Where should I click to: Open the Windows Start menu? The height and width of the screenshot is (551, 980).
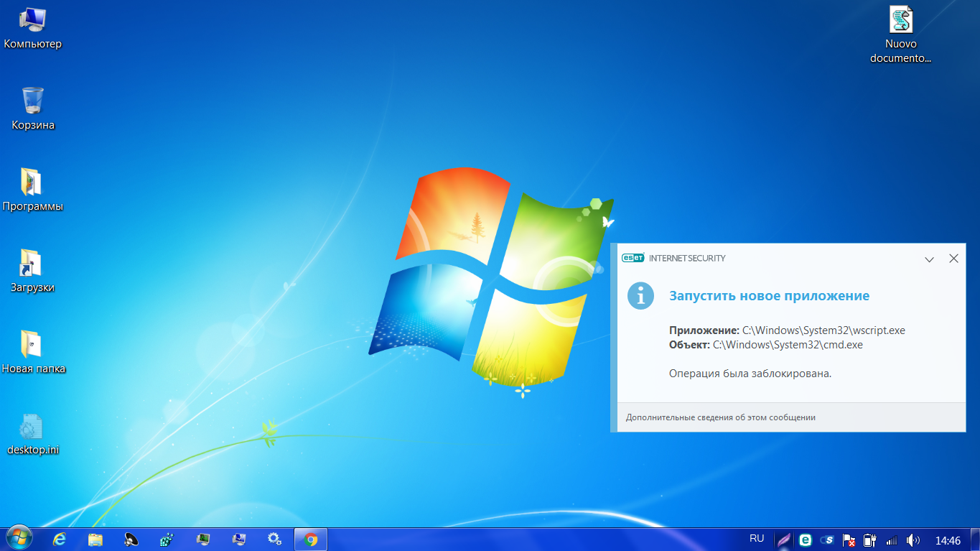(19, 538)
